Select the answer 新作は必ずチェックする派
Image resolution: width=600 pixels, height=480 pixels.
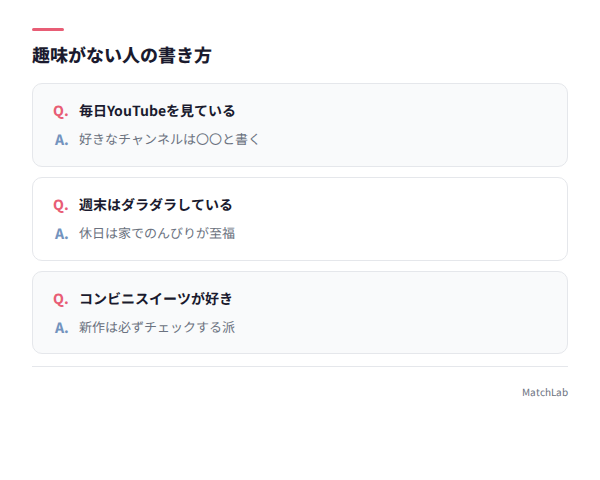pos(157,328)
